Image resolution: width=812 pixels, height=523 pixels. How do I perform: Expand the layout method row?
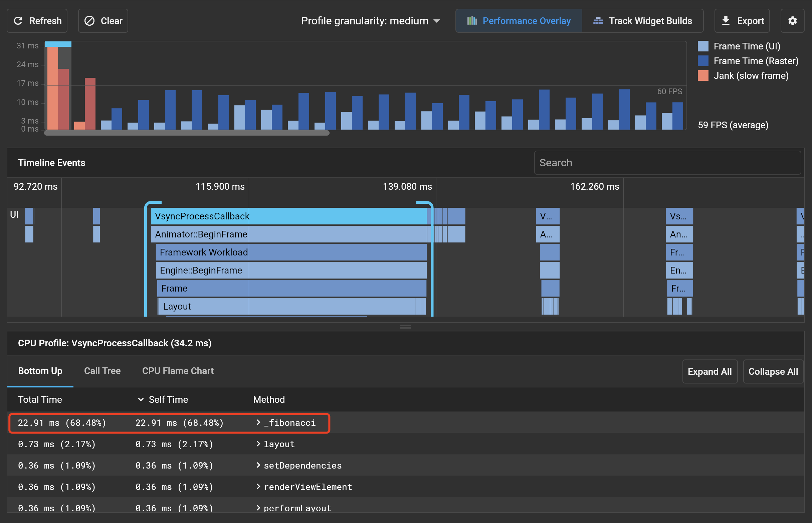(x=258, y=444)
